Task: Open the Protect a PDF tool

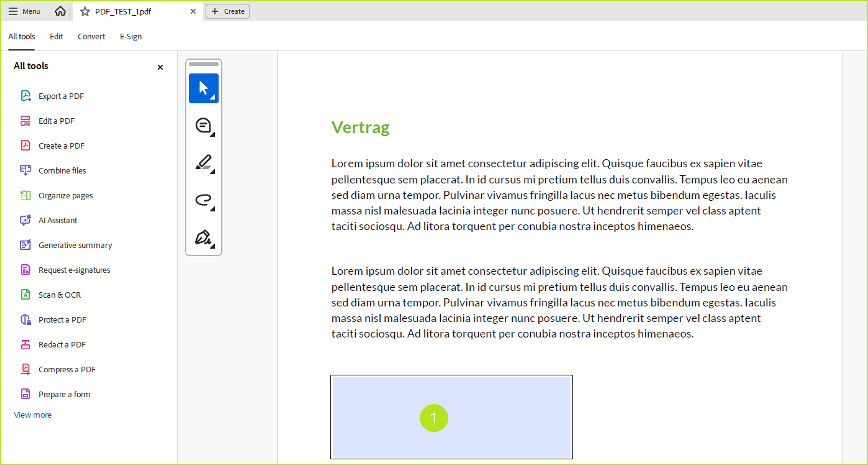Action: click(x=62, y=319)
